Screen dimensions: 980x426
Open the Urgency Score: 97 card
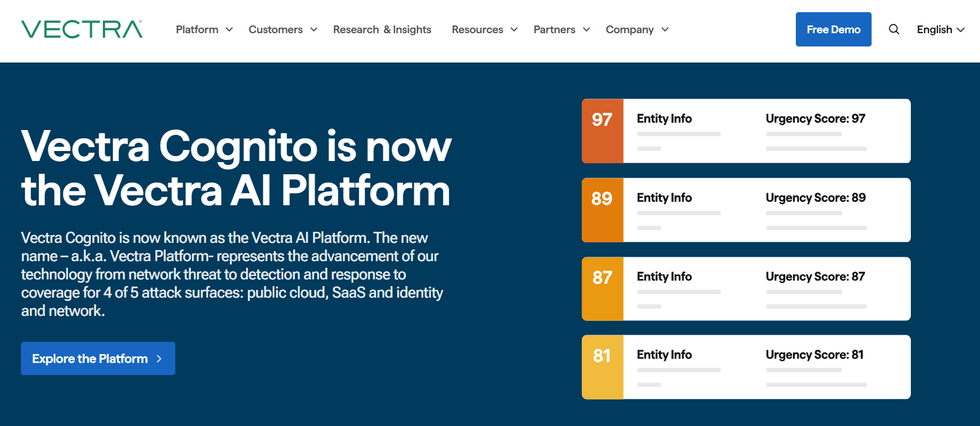(x=815, y=119)
